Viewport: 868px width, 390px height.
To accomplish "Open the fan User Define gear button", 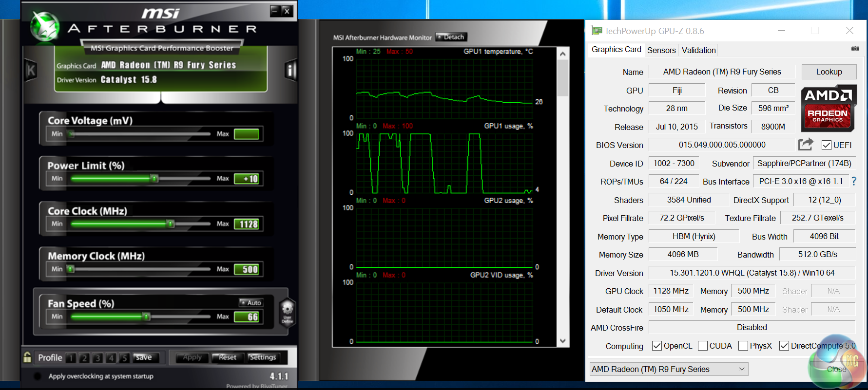I will click(x=288, y=312).
